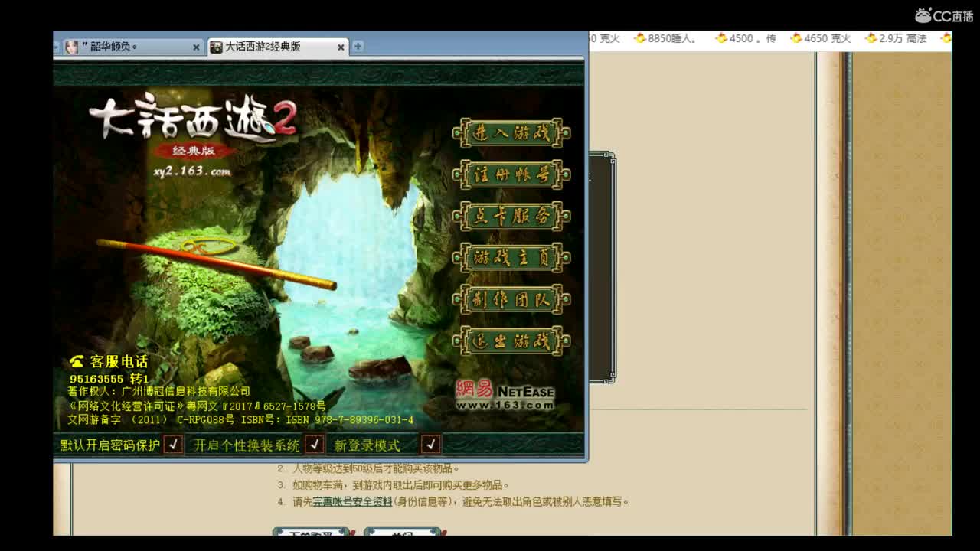Screen dimensions: 980x551
Task: Click the hotline number 95163555 转1
Action: point(109,379)
